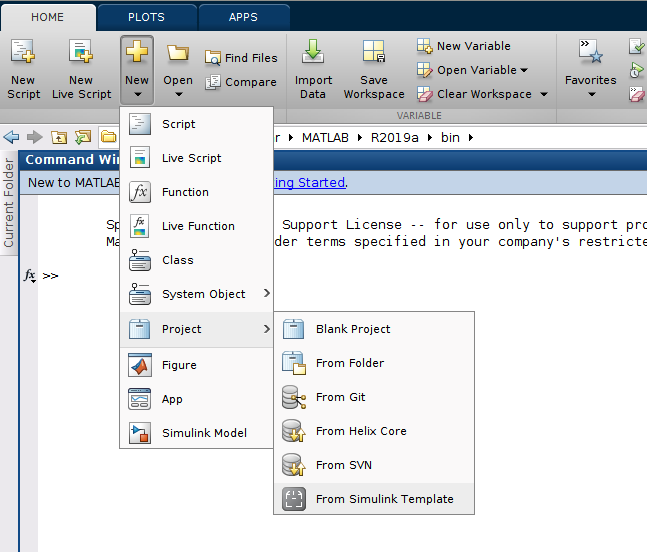
Task: Switch to the APPS tab
Action: 243,17
